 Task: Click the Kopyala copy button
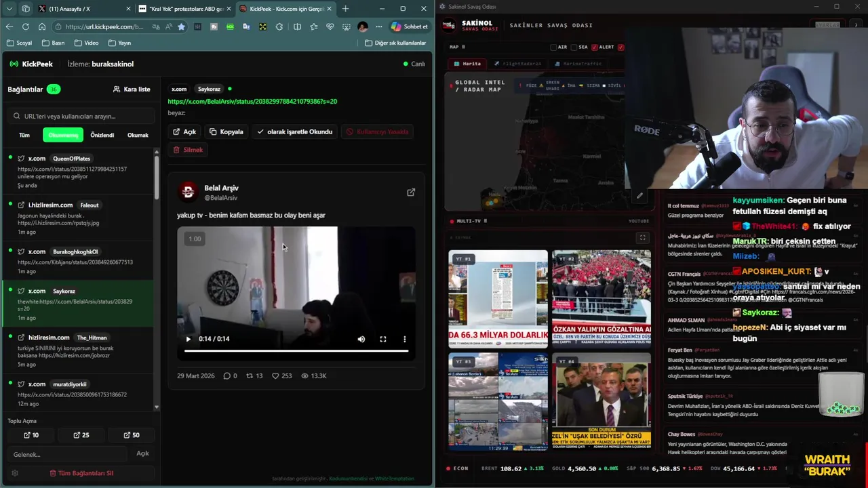[226, 131]
